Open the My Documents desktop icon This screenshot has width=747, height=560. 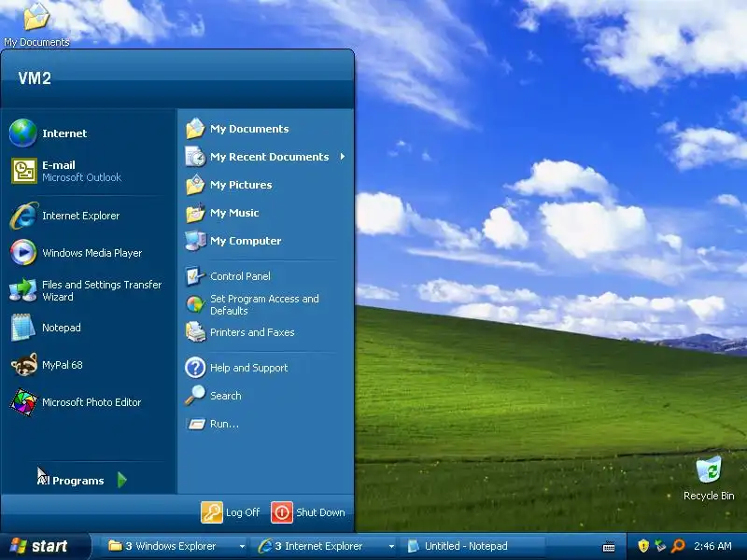point(36,17)
